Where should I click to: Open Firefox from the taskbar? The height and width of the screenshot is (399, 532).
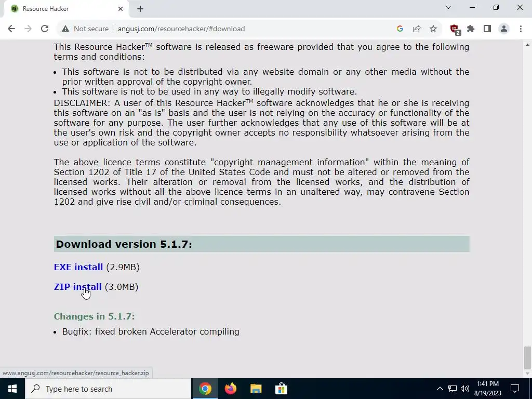pyautogui.click(x=230, y=389)
